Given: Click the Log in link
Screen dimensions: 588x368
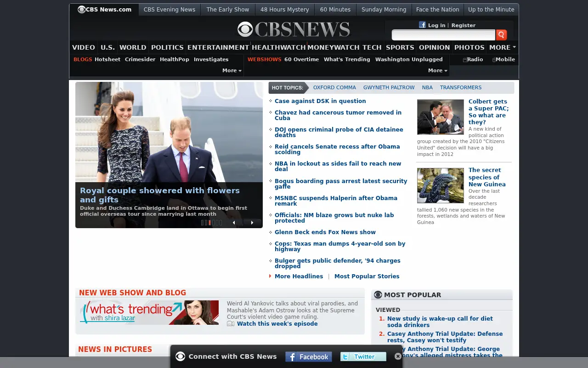Looking at the screenshot, I should [x=436, y=25].
